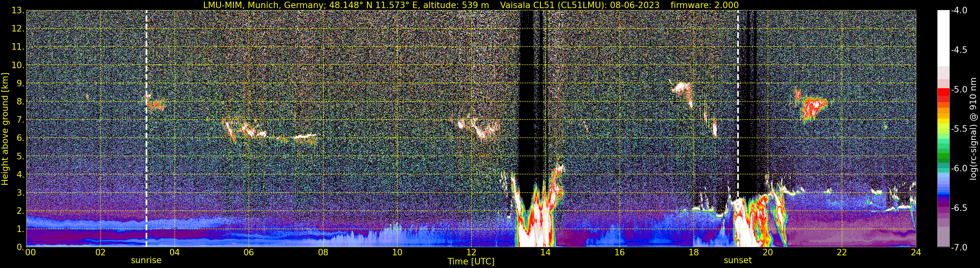Click the 'log(rc-signal) @ 910 nm' colorbar label
The height and width of the screenshot is (268, 980).
click(x=973, y=129)
